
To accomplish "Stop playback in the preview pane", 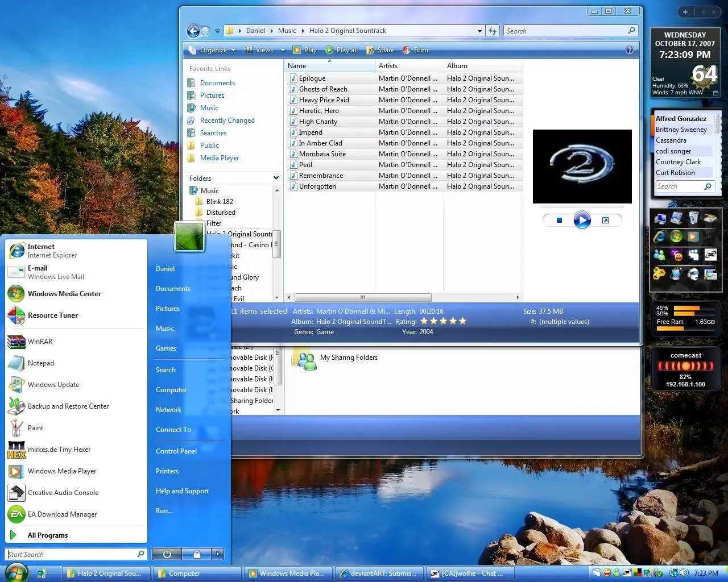I will pos(559,221).
